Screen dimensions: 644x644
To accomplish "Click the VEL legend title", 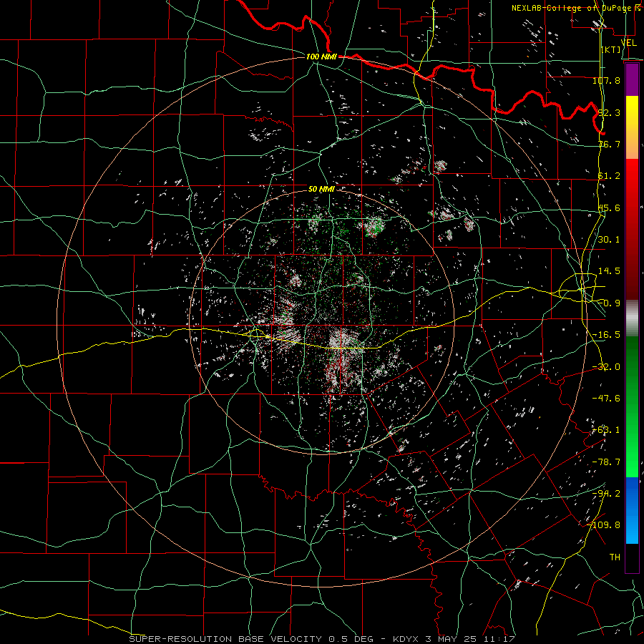I will point(628,43).
